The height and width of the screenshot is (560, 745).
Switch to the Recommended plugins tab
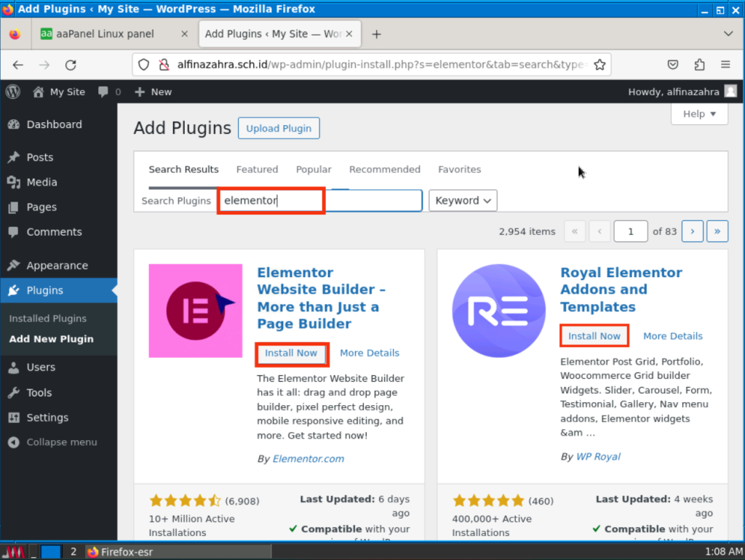click(384, 169)
